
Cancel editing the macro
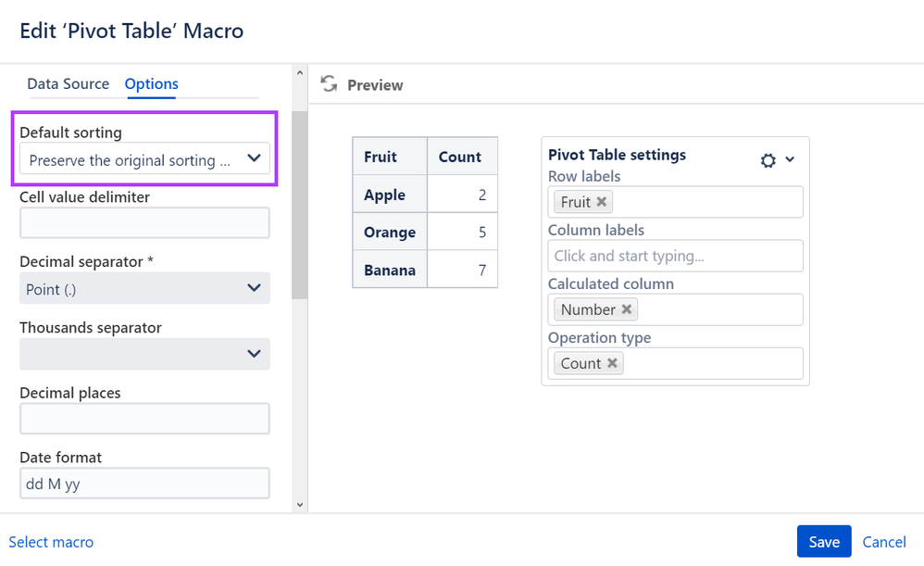coord(884,542)
